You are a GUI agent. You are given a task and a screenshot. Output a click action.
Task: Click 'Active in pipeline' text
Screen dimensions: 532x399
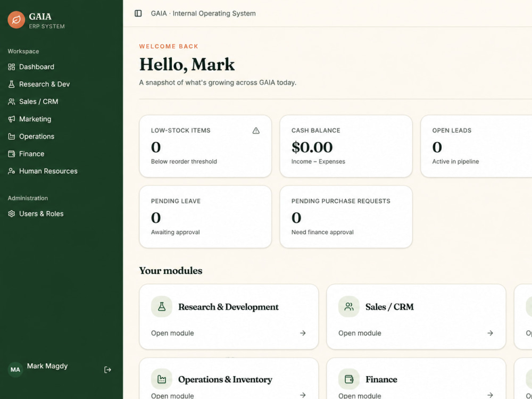[456, 162]
